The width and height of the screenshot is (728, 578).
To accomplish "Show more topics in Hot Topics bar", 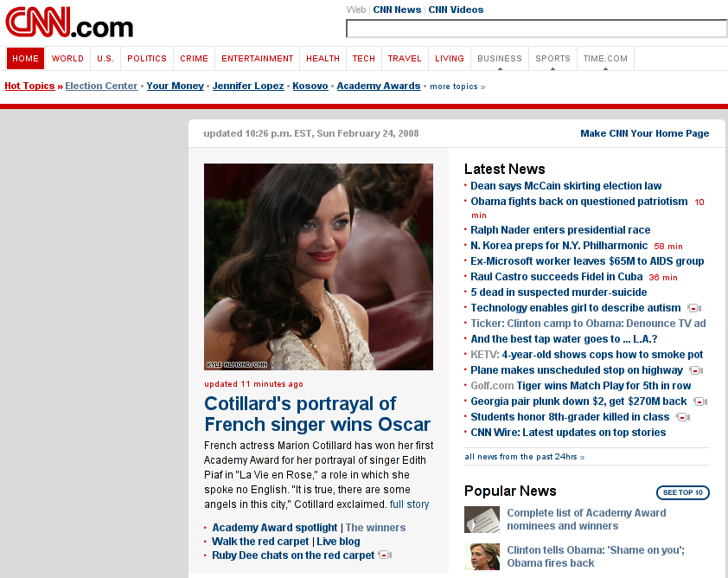I will pyautogui.click(x=457, y=87).
